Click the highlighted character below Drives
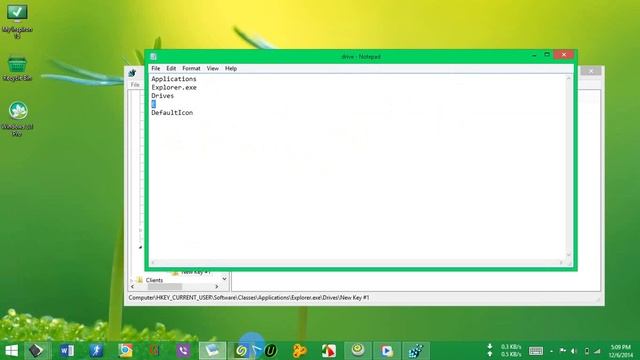Screen dimensions: 640x360 (153, 104)
